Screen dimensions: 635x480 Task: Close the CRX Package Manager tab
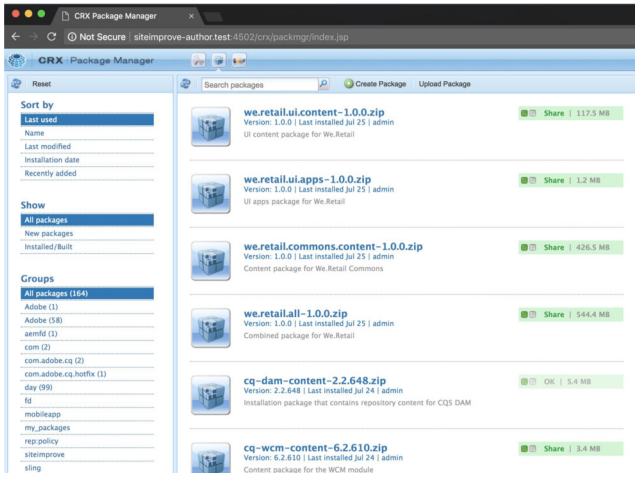(191, 16)
